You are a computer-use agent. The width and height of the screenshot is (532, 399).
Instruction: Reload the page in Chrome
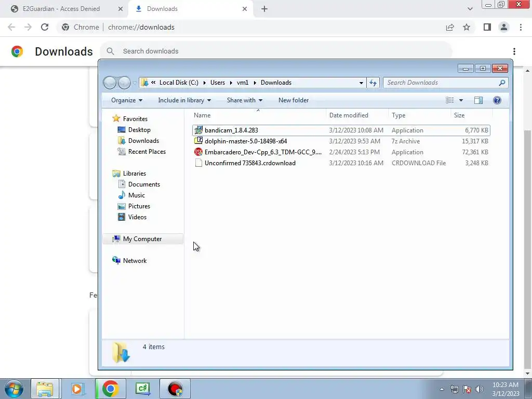click(45, 27)
